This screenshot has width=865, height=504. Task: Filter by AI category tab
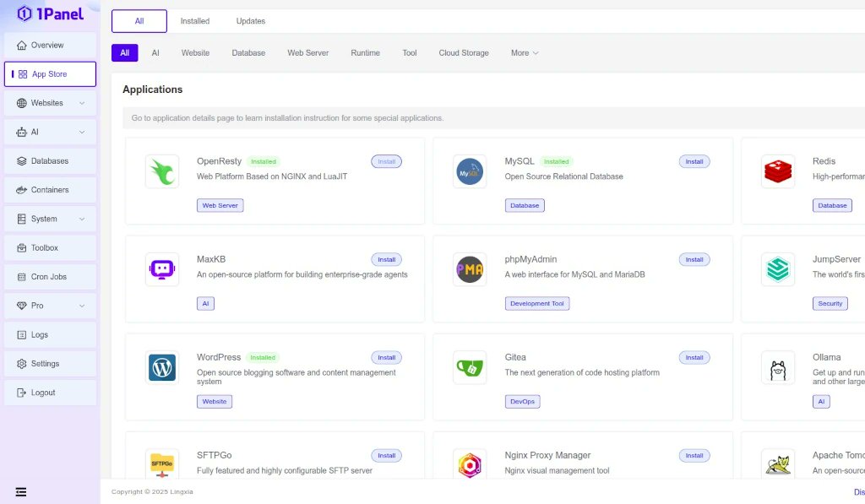(x=155, y=53)
